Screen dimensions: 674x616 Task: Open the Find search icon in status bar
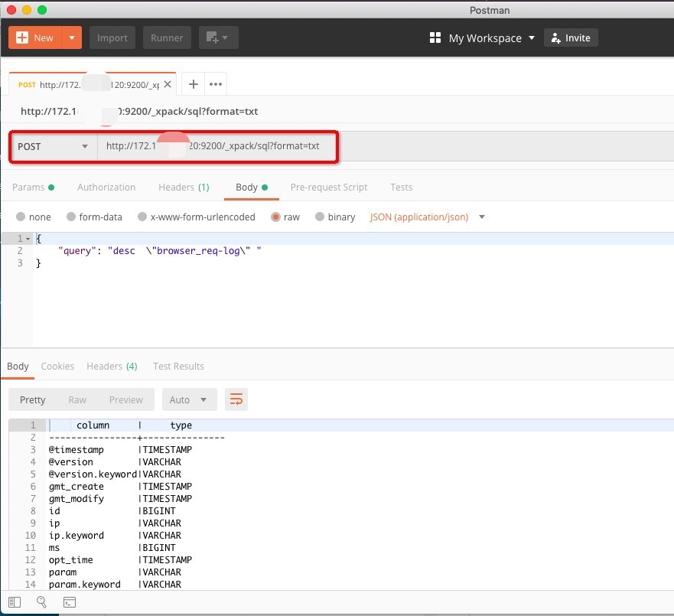point(42,602)
